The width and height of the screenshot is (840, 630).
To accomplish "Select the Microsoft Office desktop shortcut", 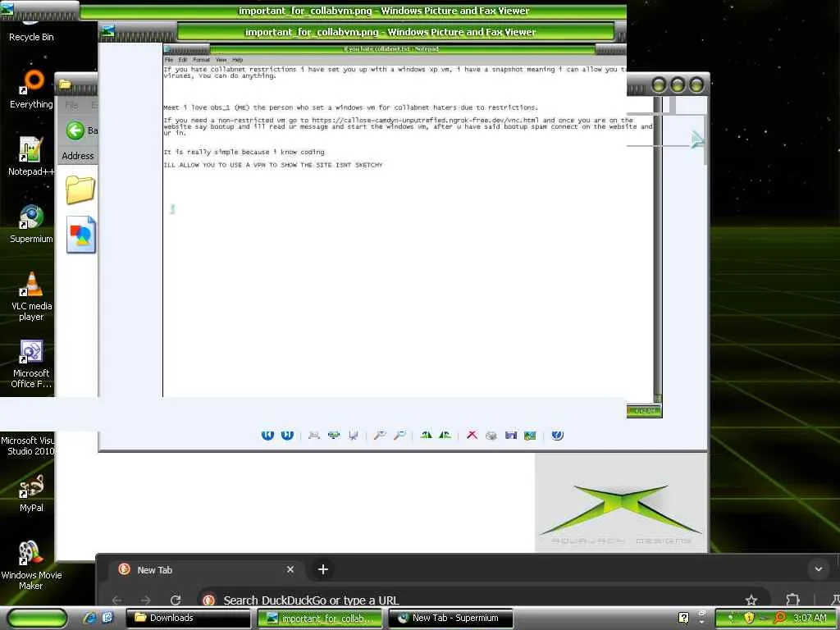I will click(31, 364).
